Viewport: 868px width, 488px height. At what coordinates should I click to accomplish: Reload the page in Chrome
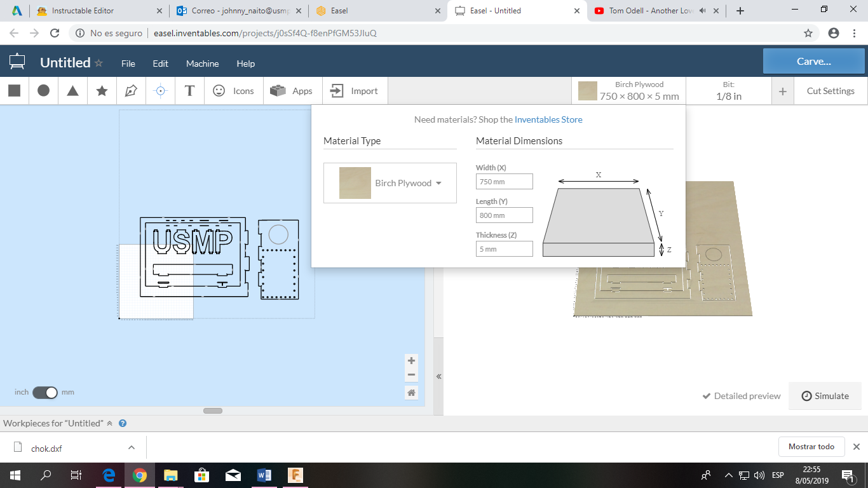pyautogui.click(x=55, y=33)
